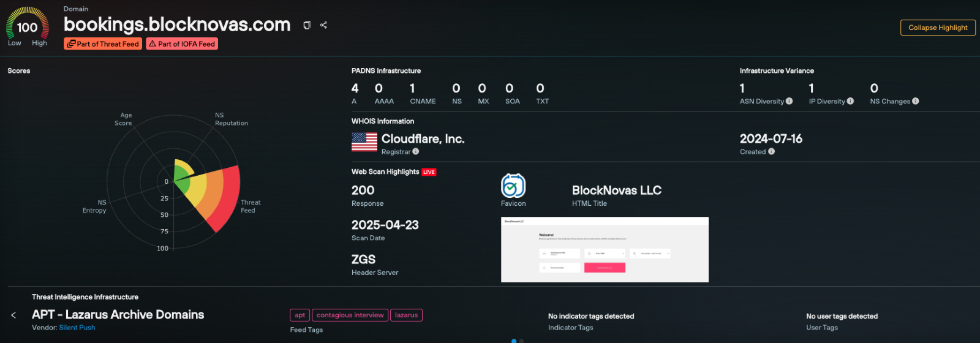Click the red Threat Feed radar segment

point(228,199)
